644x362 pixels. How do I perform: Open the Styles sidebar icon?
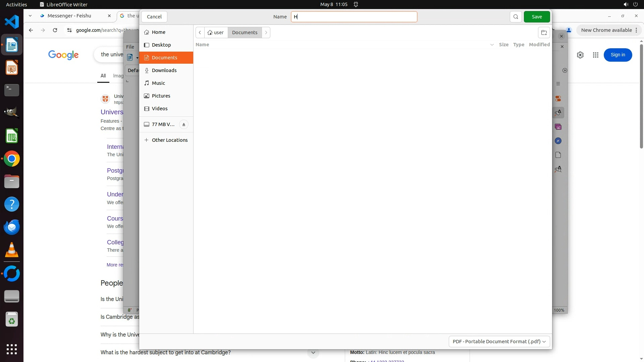pyautogui.click(x=558, y=113)
